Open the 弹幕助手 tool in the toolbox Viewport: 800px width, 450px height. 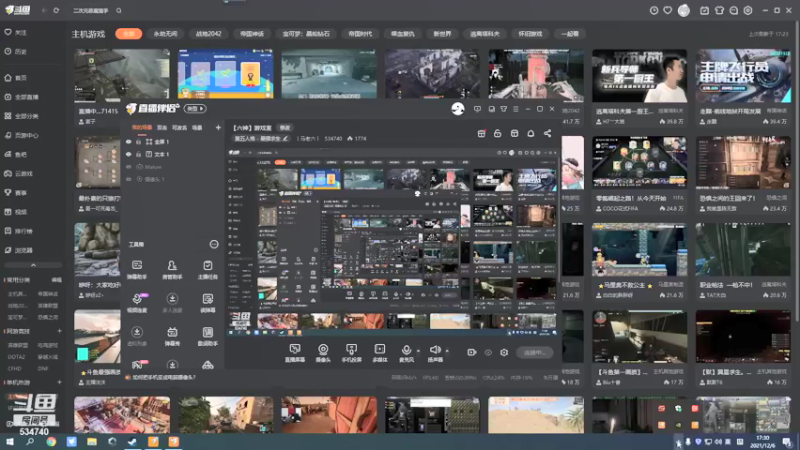[137, 270]
